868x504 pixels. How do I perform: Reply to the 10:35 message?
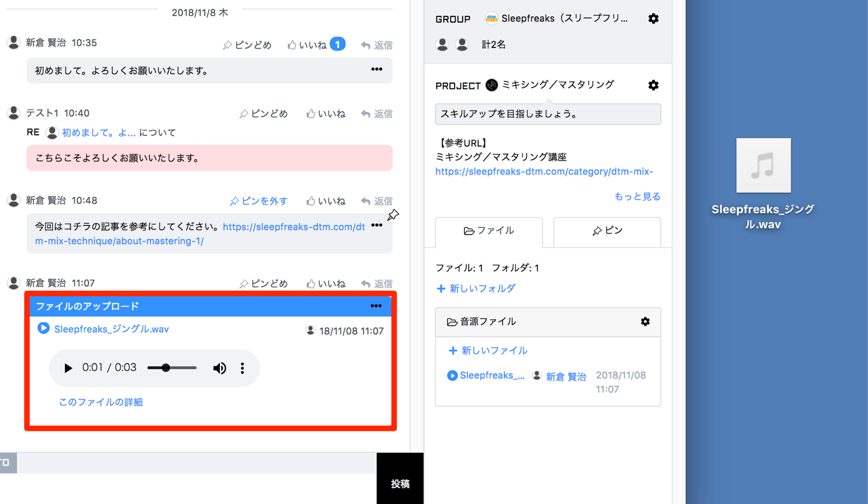pos(377,45)
